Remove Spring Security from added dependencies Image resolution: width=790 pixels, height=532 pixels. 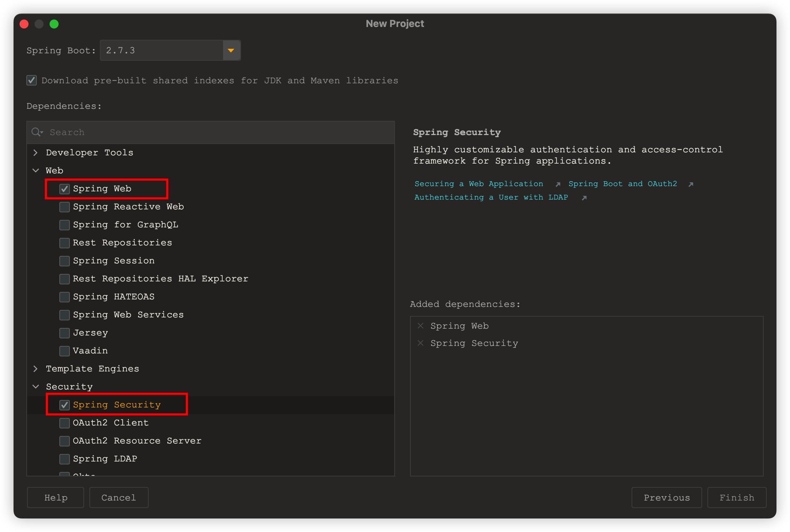421,343
